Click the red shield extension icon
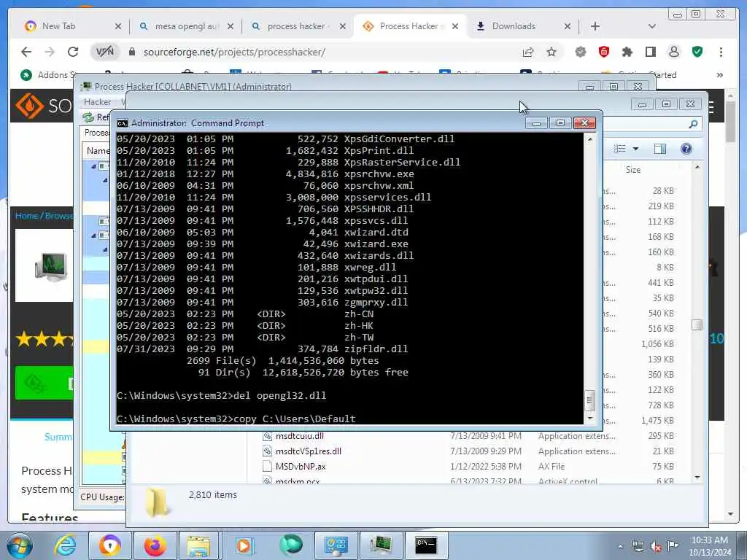Image resolution: width=747 pixels, height=560 pixels. (x=603, y=52)
